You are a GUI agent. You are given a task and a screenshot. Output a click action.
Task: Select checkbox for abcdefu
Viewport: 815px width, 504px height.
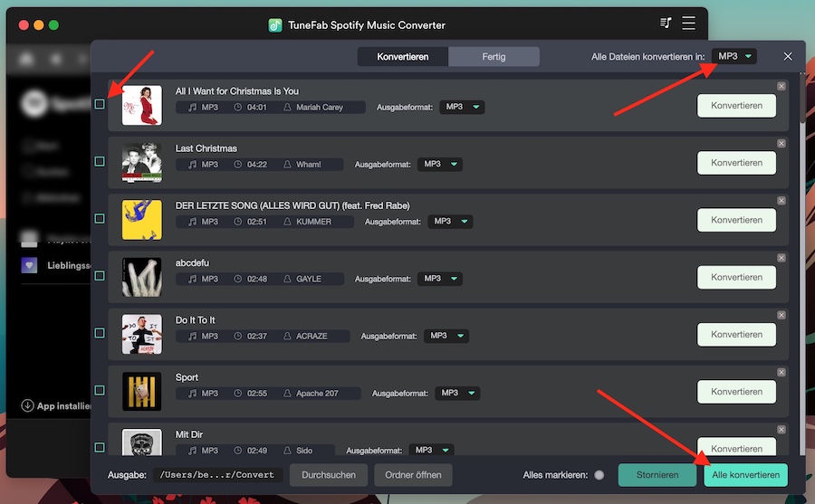pyautogui.click(x=100, y=275)
